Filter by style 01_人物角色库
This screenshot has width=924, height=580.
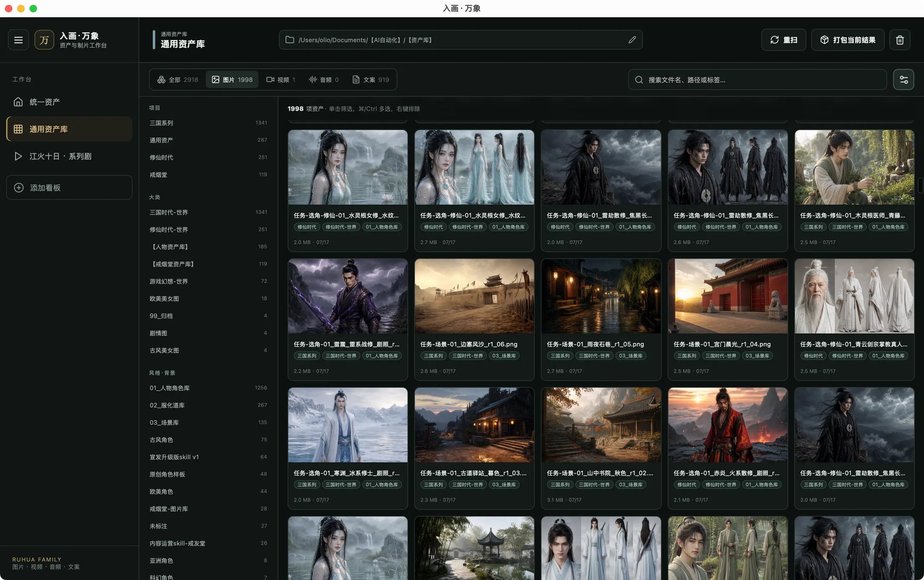coord(208,388)
